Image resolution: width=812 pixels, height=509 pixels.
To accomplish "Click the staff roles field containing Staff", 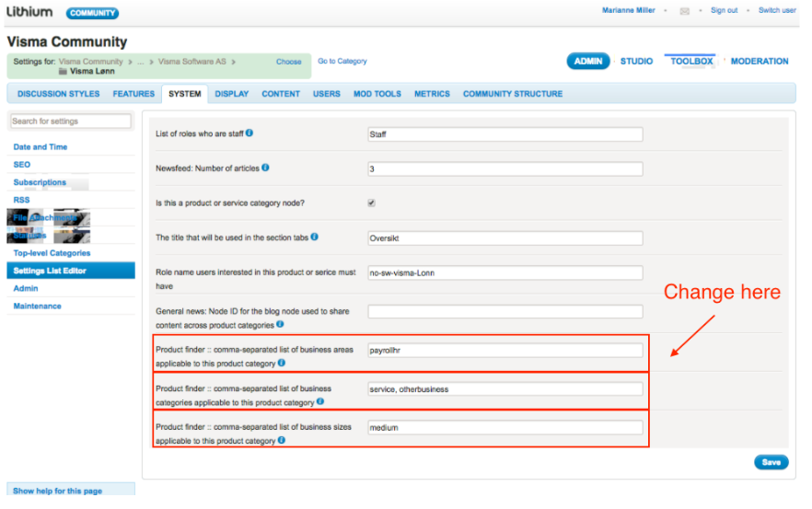I will [x=505, y=134].
